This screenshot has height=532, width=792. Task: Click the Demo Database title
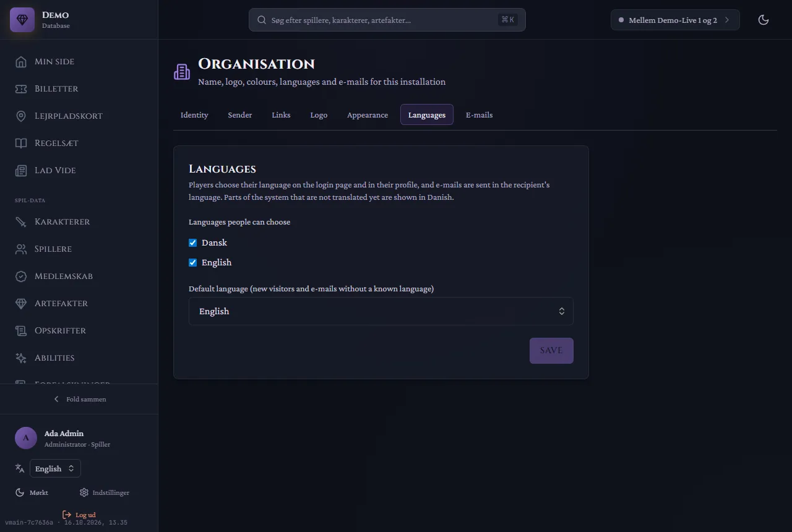point(56,20)
